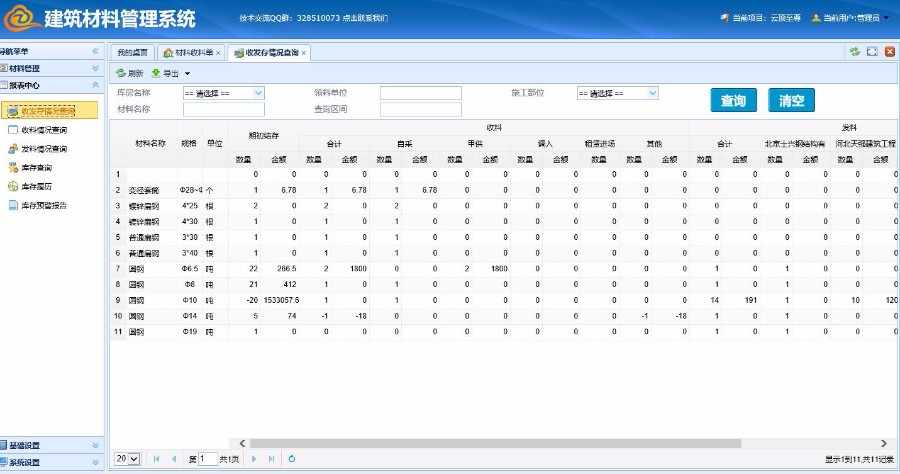Image resolution: width=900 pixels, height=474 pixels.
Task: Go to the next page
Action: pos(254,459)
